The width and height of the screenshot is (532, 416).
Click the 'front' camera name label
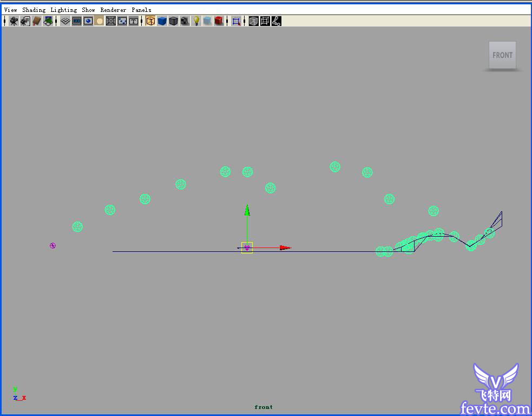[264, 407]
